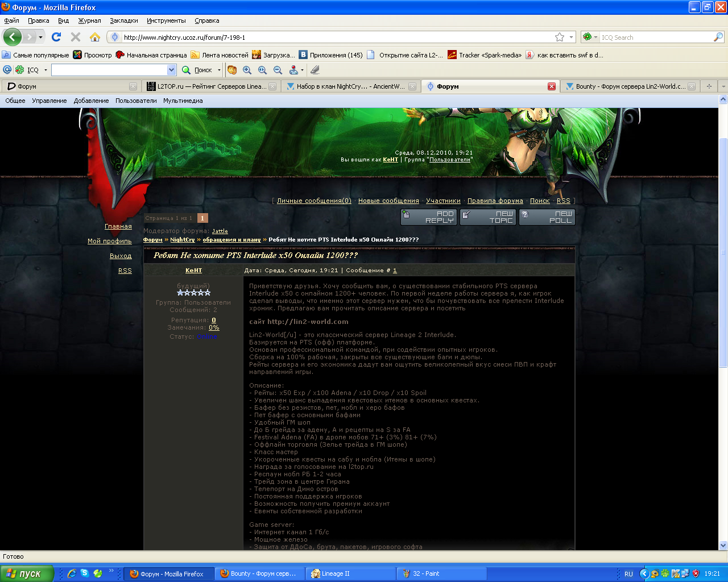Open the ICQ toolbar search box dropdown
This screenshot has width=728, height=582.
pyautogui.click(x=172, y=70)
